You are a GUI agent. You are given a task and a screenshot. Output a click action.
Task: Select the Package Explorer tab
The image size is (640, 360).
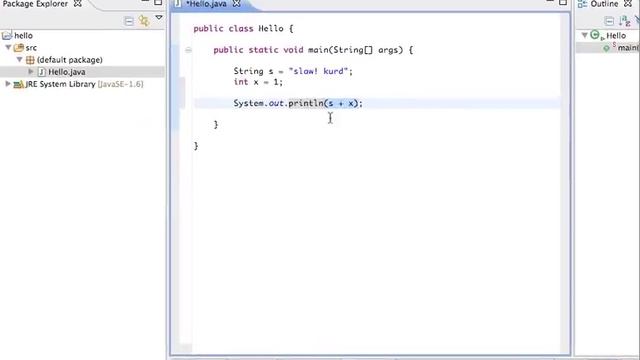coord(35,4)
